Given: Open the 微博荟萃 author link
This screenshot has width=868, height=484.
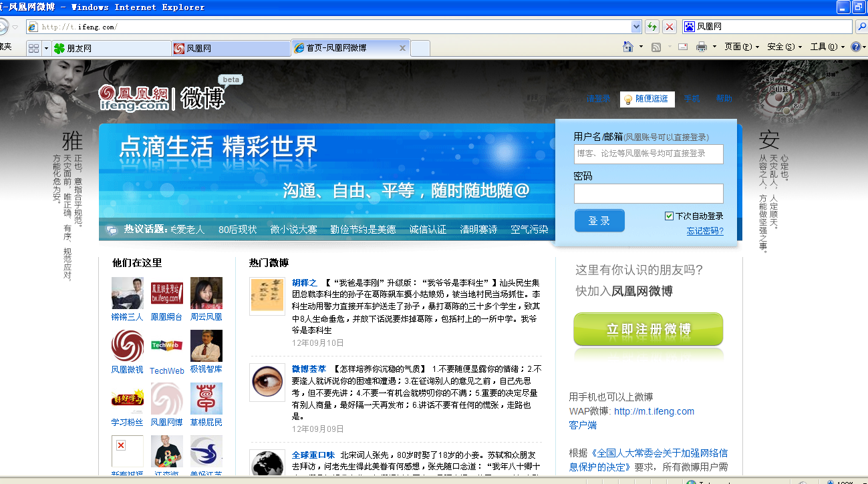Looking at the screenshot, I should point(309,369).
